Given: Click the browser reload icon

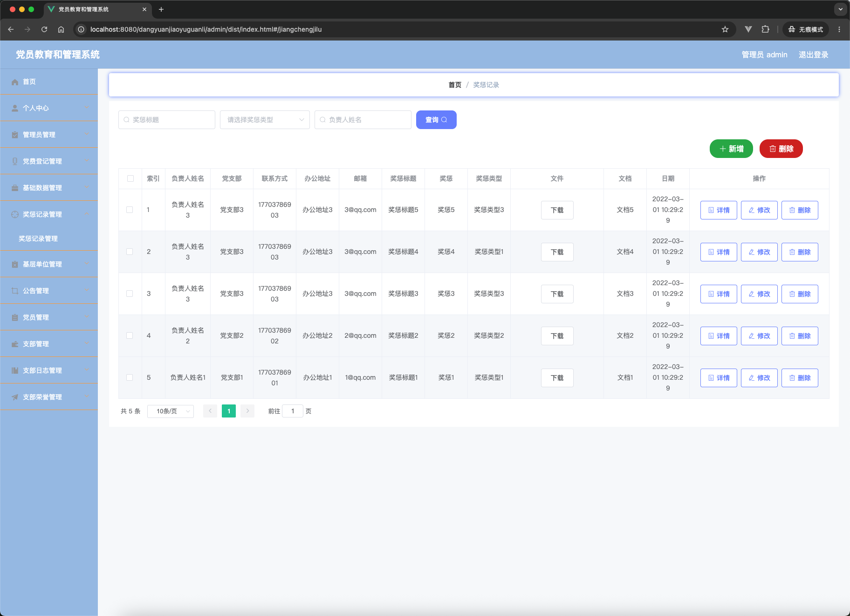Looking at the screenshot, I should click(x=44, y=29).
